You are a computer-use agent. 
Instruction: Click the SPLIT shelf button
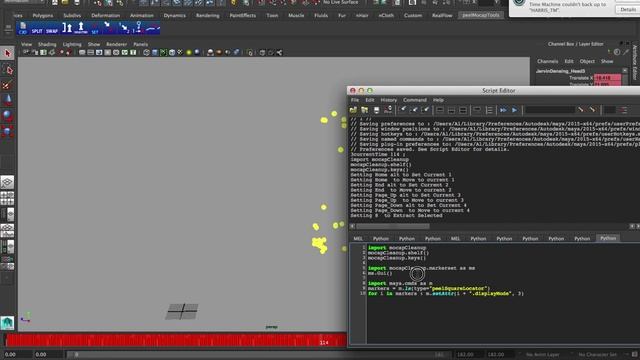click(x=37, y=31)
